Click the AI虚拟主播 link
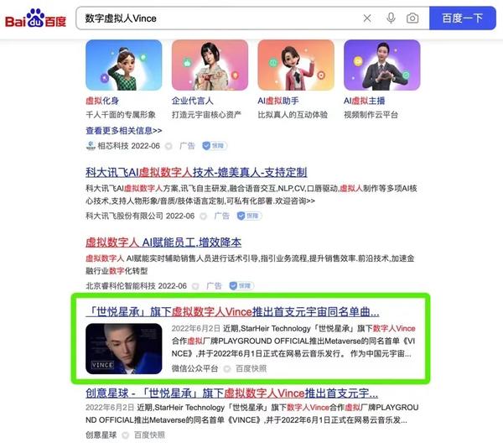Viewport: 503px width, 448px height. [x=364, y=101]
